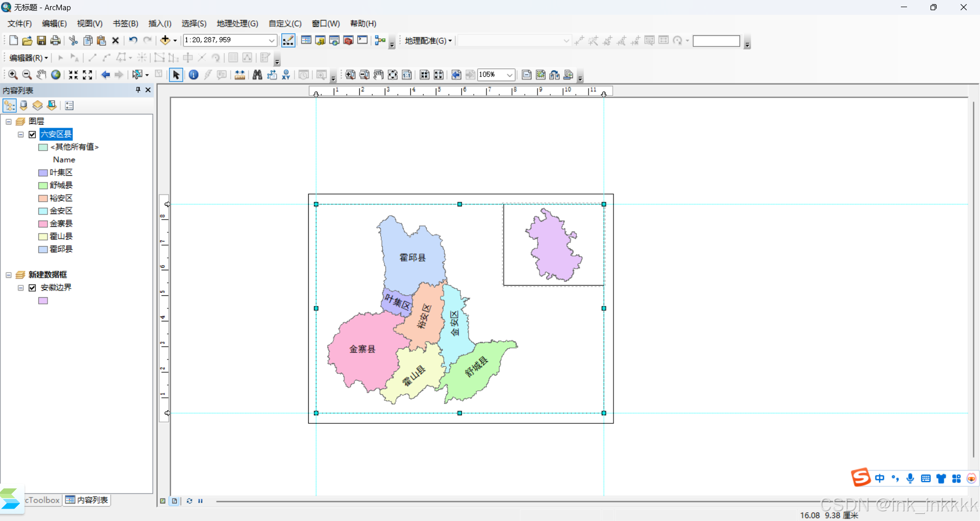Switch to the ArcToolbox bottom tab
The image size is (980, 521).
tap(43, 500)
